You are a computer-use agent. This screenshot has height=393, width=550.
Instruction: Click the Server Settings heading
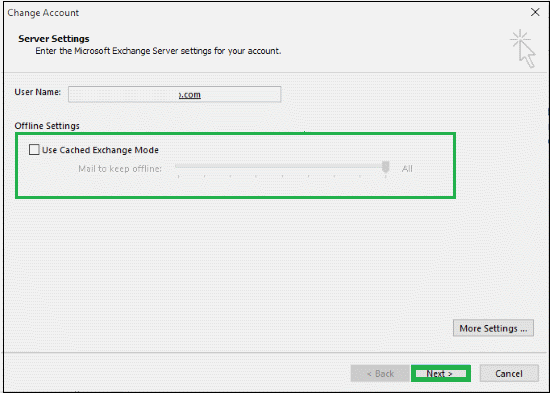click(54, 39)
